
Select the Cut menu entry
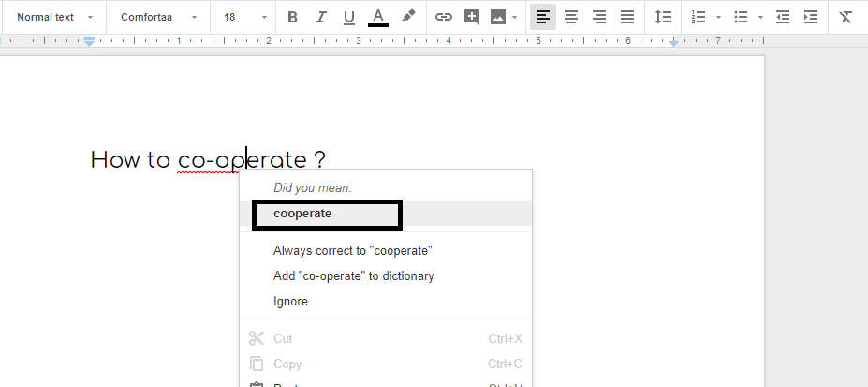pyautogui.click(x=385, y=339)
